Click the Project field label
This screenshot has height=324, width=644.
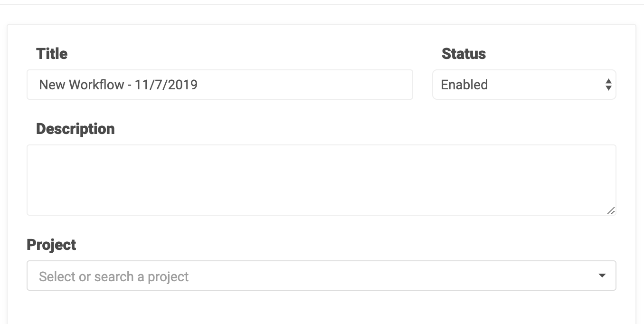coord(51,245)
